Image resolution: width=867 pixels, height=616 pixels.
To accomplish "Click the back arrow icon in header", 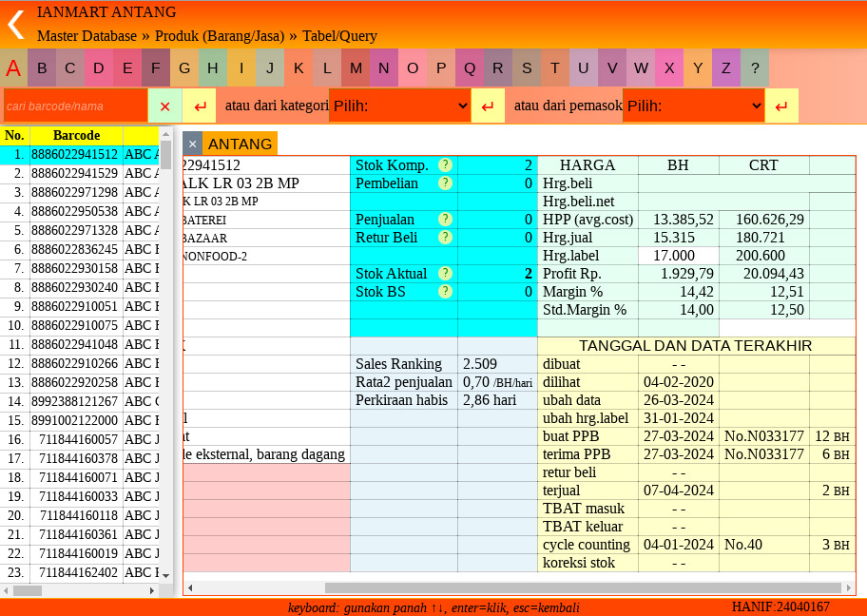I will (16, 24).
